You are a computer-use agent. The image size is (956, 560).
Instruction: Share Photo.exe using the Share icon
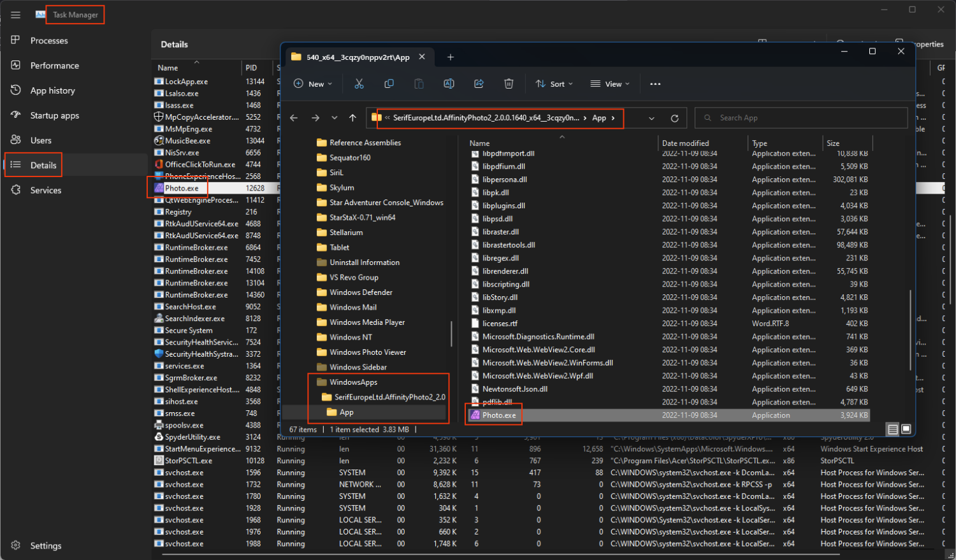[x=479, y=83]
